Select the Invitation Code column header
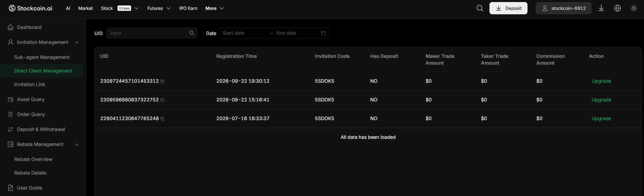644x196 pixels. pyautogui.click(x=332, y=56)
